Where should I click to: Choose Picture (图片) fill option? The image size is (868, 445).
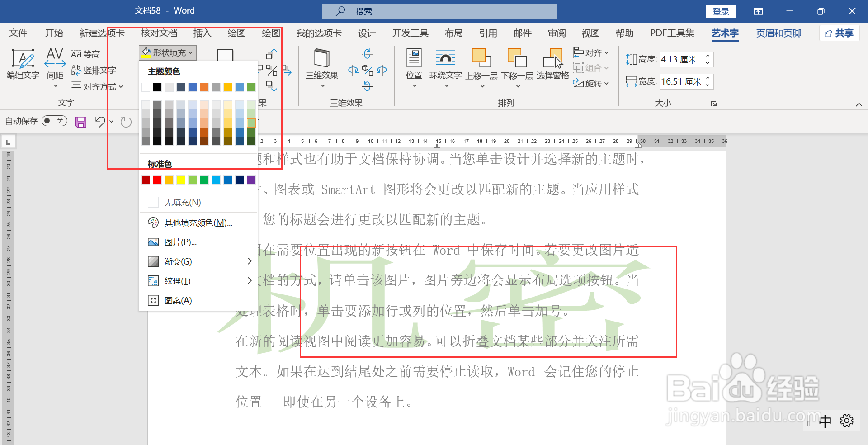pyautogui.click(x=198, y=242)
